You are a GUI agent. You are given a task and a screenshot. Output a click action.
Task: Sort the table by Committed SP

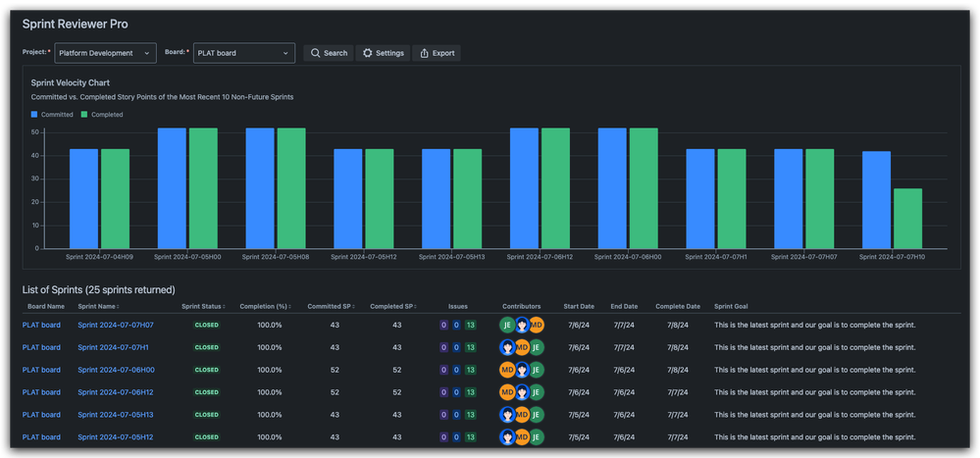coord(331,307)
